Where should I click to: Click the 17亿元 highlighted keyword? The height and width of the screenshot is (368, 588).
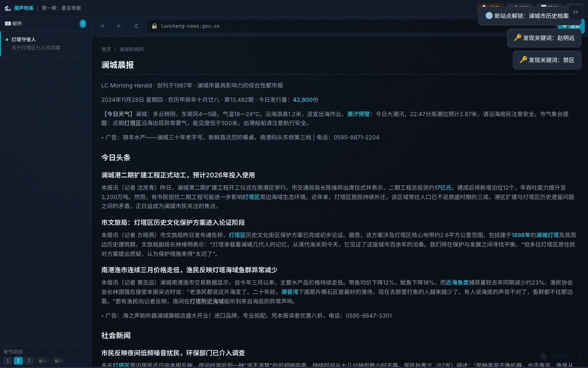tap(443, 188)
